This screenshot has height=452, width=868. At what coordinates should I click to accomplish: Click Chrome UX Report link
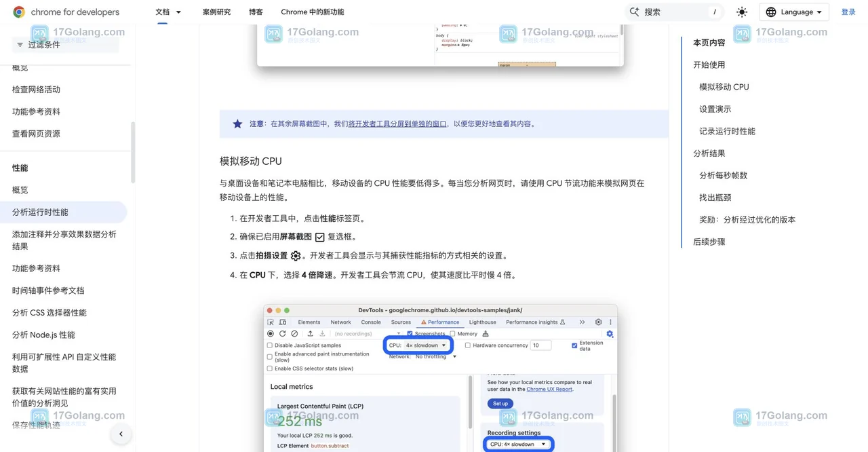tap(549, 390)
